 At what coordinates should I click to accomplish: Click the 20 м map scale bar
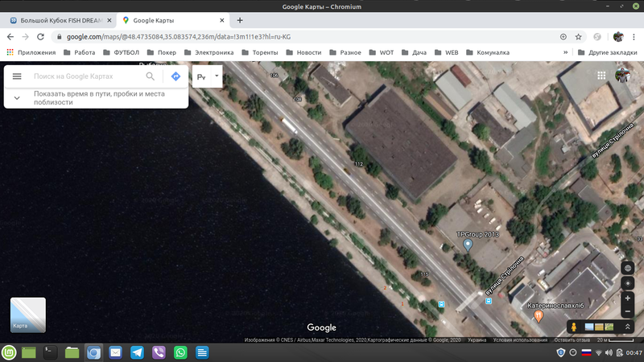pos(615,339)
